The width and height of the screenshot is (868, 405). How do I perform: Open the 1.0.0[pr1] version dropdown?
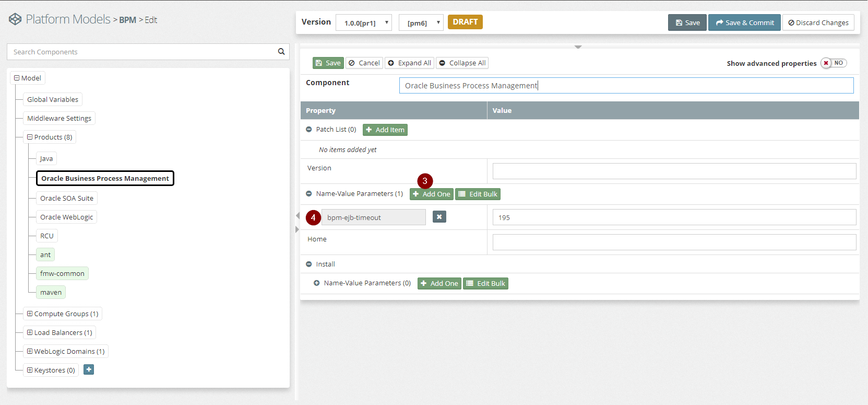point(364,22)
